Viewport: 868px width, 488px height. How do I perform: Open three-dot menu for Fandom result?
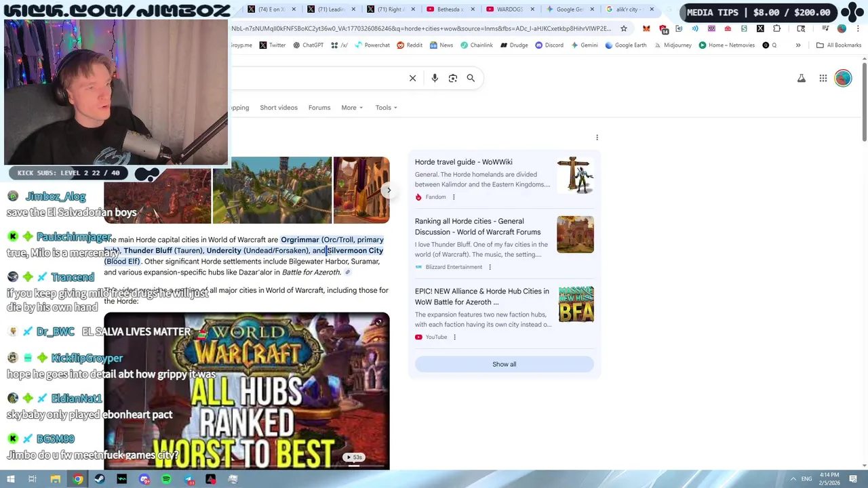(x=454, y=197)
